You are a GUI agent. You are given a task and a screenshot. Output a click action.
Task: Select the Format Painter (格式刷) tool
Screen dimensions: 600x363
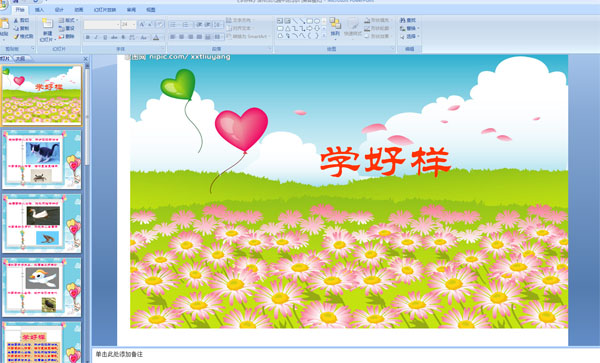coord(23,36)
